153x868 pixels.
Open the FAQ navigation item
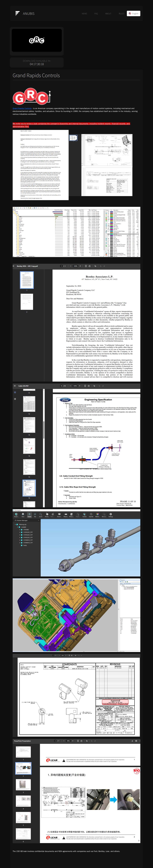pos(96,14)
